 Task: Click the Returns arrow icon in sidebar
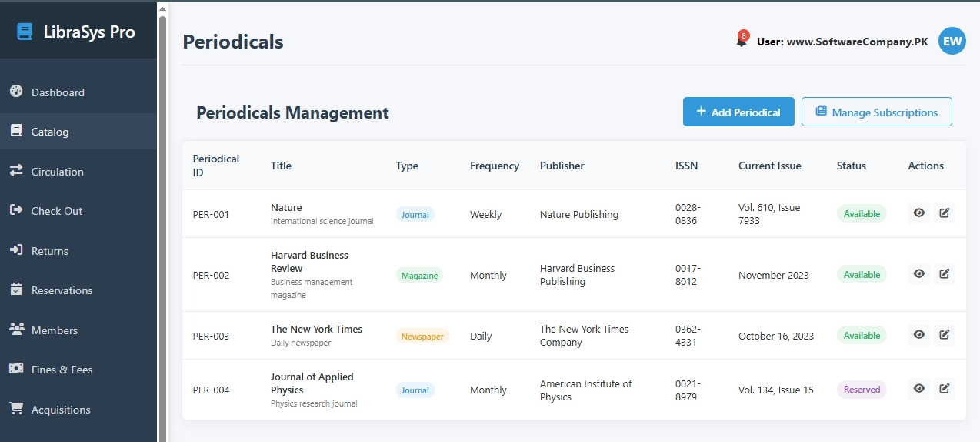16,250
